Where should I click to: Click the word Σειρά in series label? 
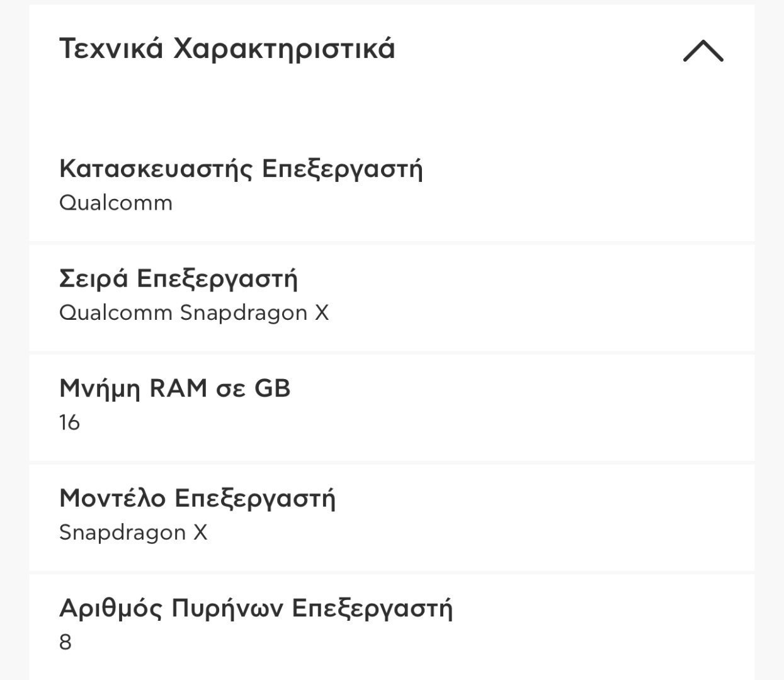[94, 278]
